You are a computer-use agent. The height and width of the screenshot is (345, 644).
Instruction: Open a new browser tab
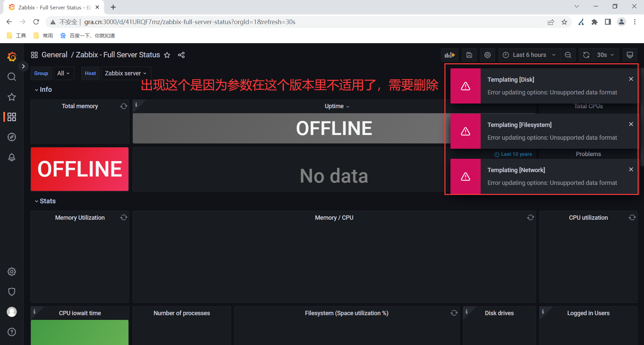pyautogui.click(x=113, y=7)
